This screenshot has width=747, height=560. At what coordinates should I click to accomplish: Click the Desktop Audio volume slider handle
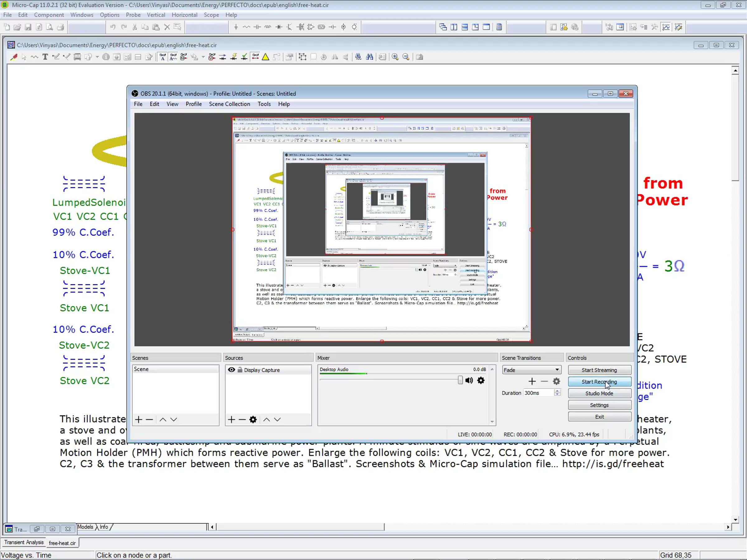tap(460, 380)
